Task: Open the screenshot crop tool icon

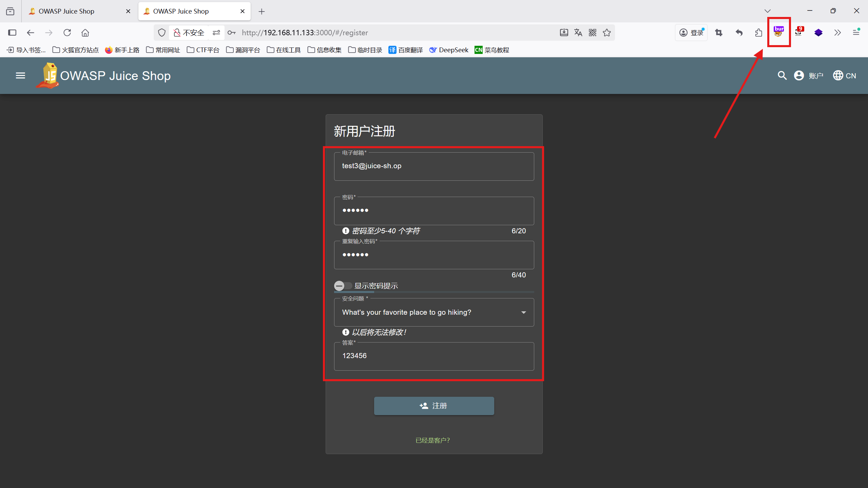Action: [719, 33]
